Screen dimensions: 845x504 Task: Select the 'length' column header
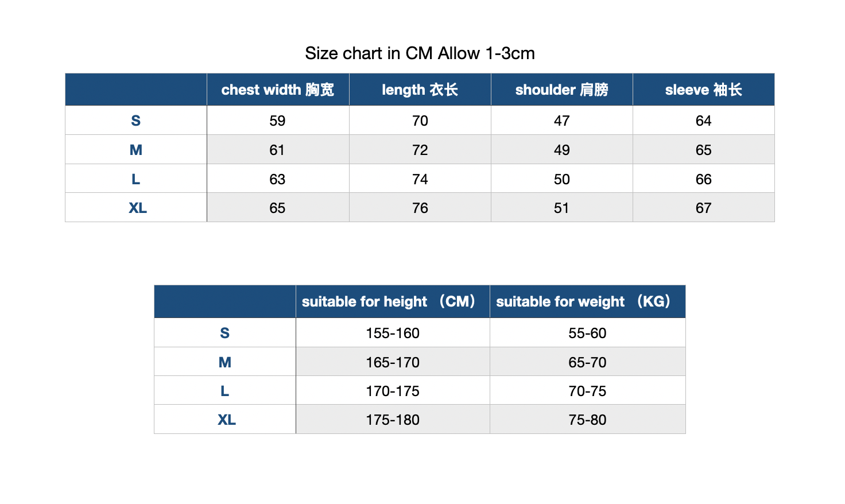click(x=420, y=90)
